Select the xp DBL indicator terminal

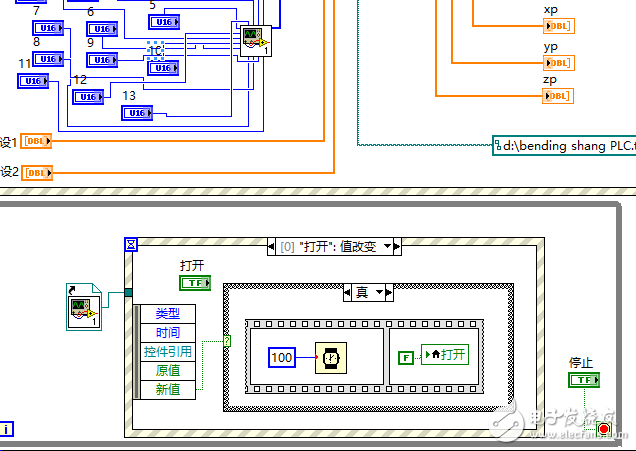(x=559, y=26)
